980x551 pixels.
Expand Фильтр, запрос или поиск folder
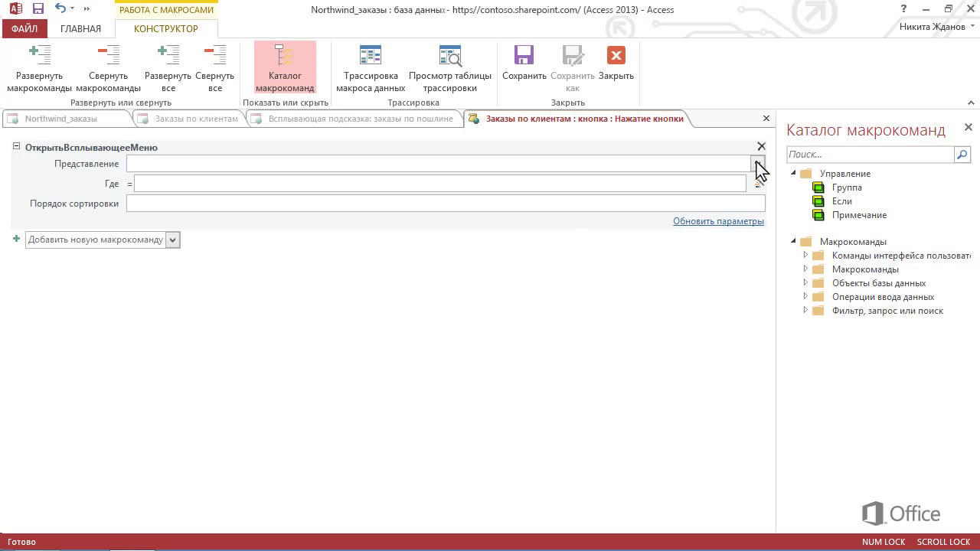[805, 310]
